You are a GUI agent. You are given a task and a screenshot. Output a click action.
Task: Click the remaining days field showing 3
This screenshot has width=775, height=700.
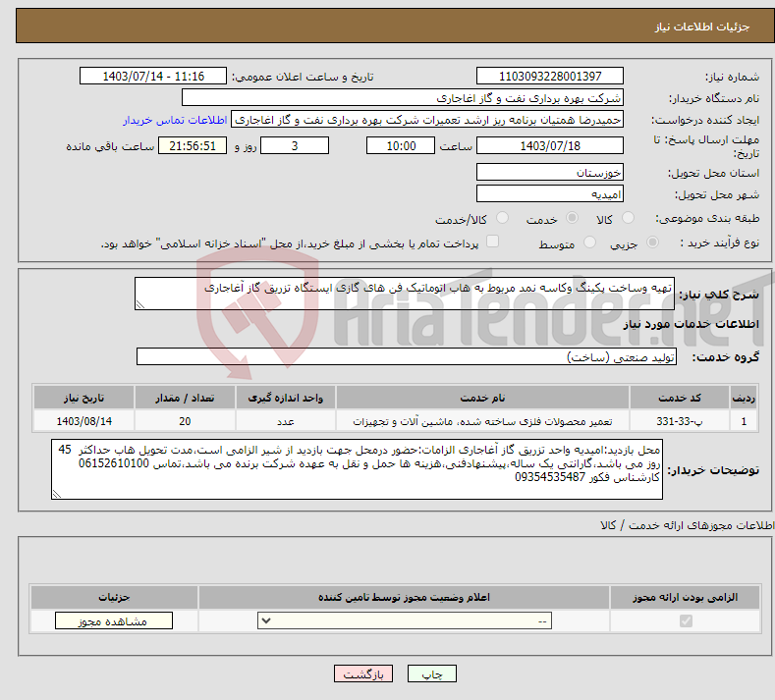click(295, 145)
